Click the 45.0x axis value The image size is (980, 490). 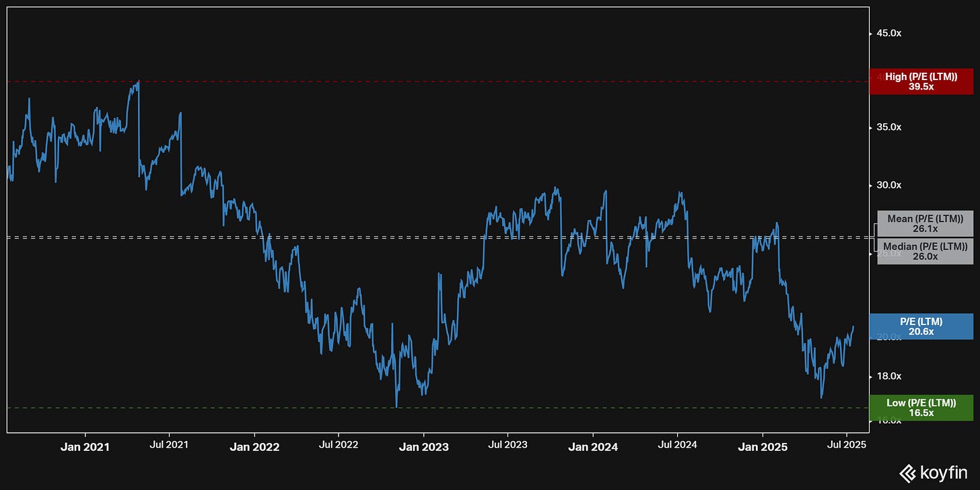(888, 33)
